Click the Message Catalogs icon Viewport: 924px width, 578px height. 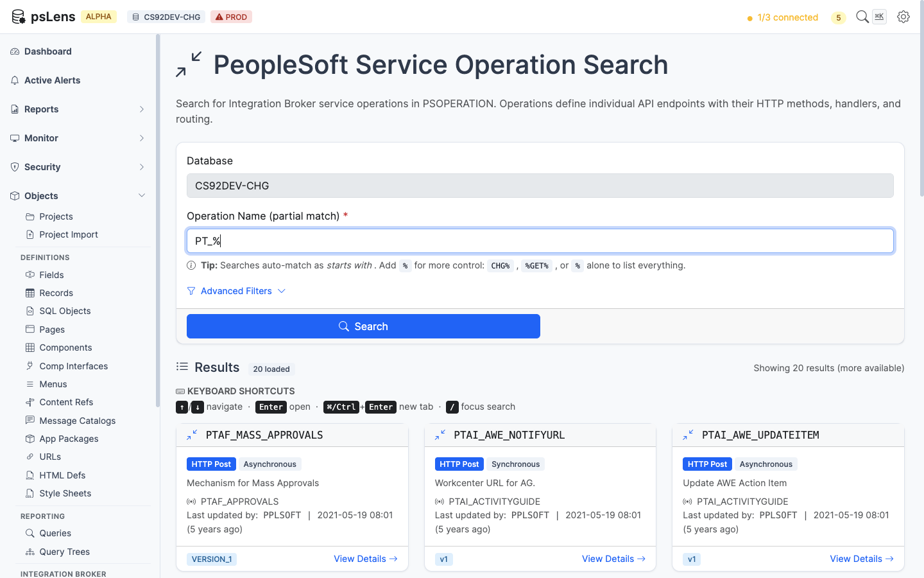pos(30,421)
